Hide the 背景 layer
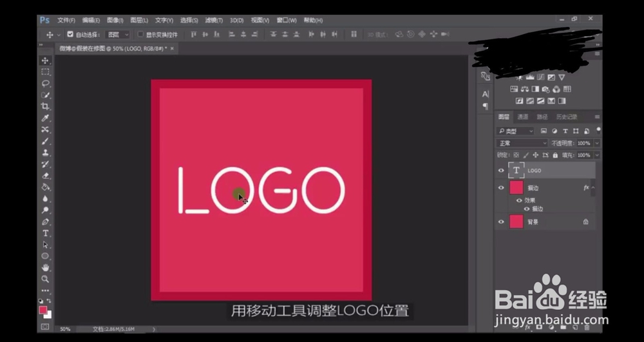 click(x=501, y=222)
